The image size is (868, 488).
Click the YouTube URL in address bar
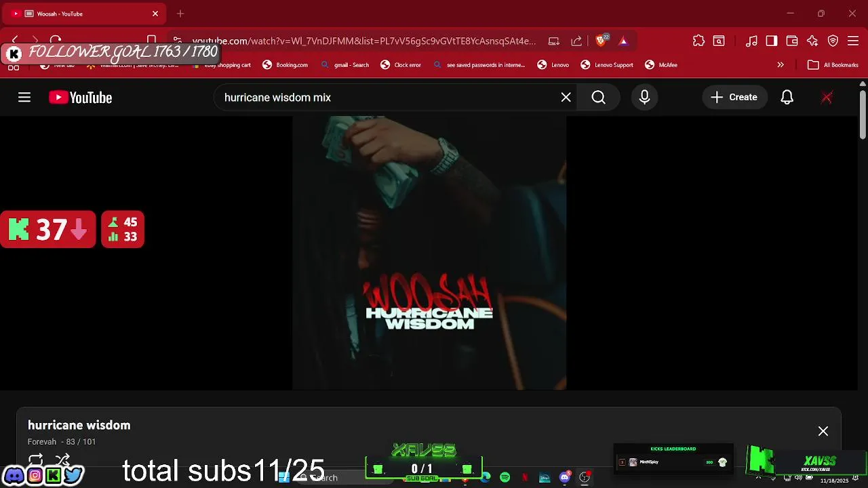(363, 41)
